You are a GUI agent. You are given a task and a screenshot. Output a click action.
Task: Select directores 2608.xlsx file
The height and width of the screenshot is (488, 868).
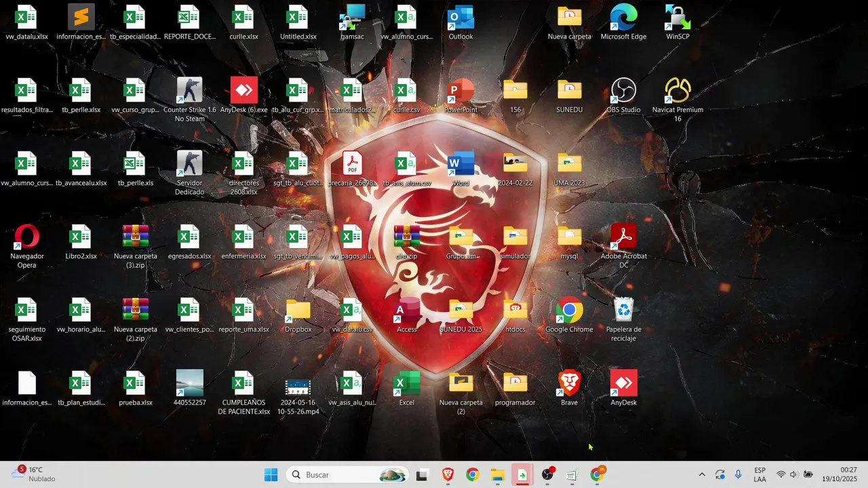point(243,174)
